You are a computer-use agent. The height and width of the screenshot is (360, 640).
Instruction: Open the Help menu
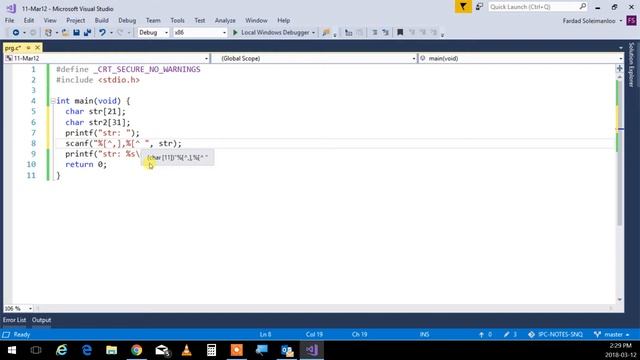[283, 20]
